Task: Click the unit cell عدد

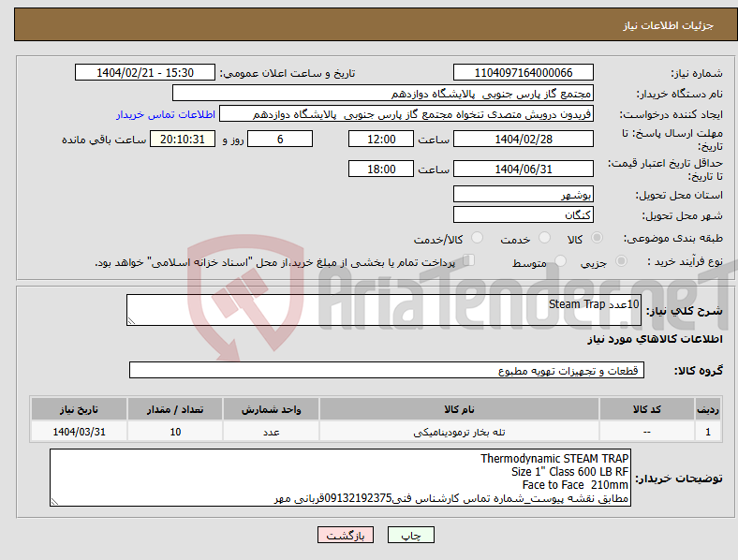Action: tap(271, 432)
